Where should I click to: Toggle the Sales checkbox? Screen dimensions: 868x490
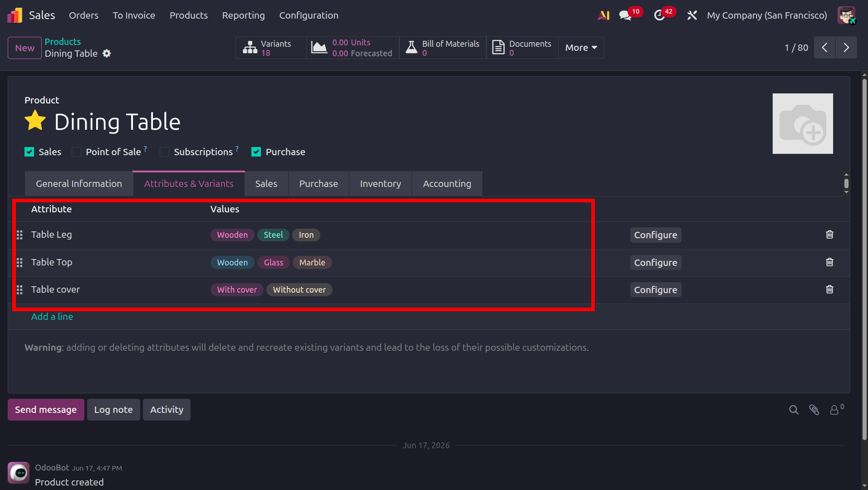pyautogui.click(x=29, y=152)
